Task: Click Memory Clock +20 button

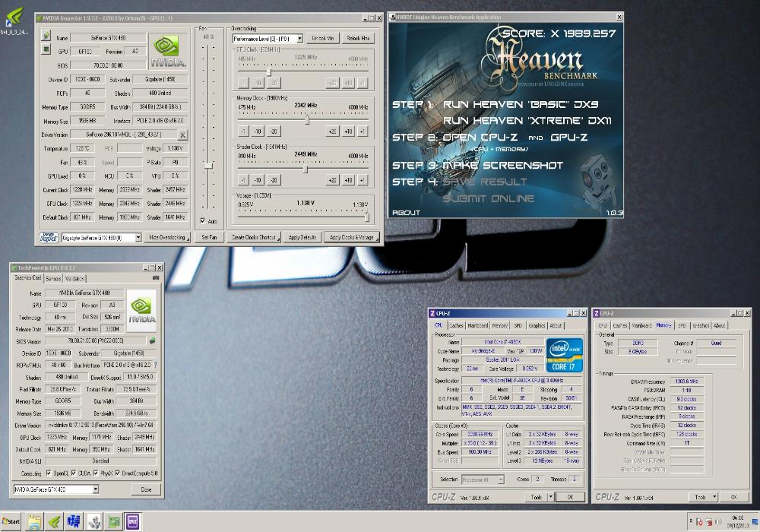Action: pyautogui.click(x=333, y=131)
